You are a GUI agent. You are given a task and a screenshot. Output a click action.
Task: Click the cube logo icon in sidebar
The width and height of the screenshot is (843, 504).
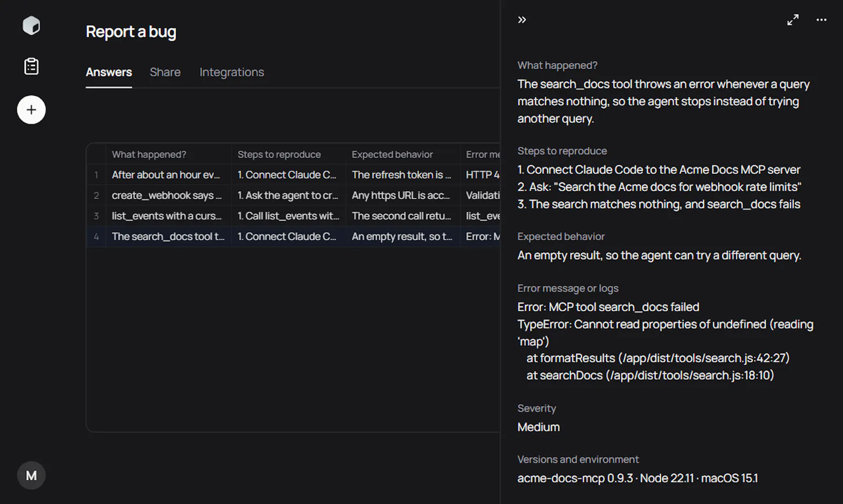tap(31, 25)
